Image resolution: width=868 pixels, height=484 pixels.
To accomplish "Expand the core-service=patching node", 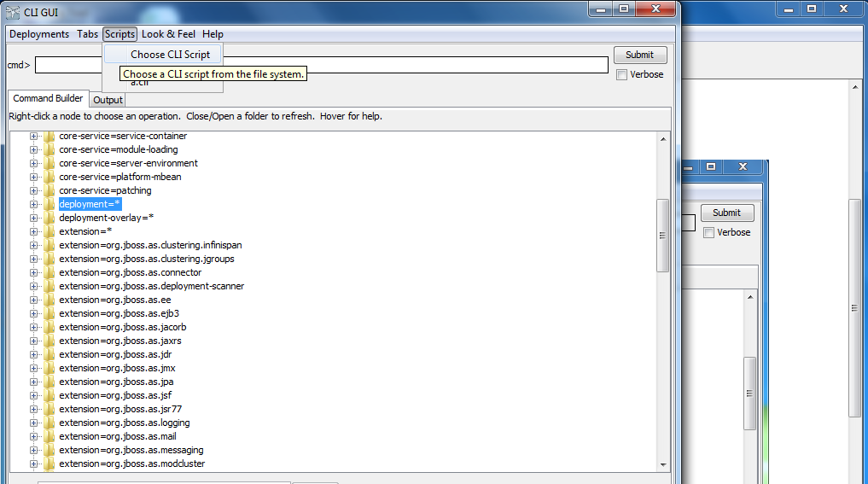I will coord(34,191).
